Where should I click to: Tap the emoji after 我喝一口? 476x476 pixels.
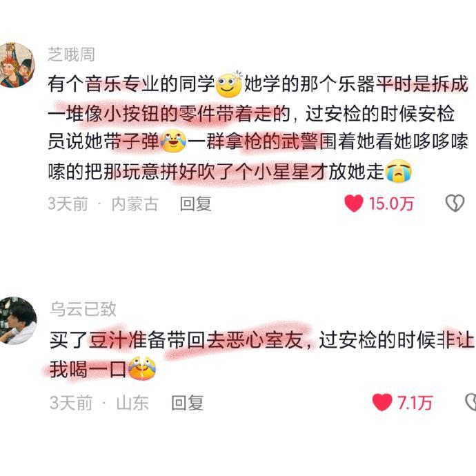[x=142, y=368]
